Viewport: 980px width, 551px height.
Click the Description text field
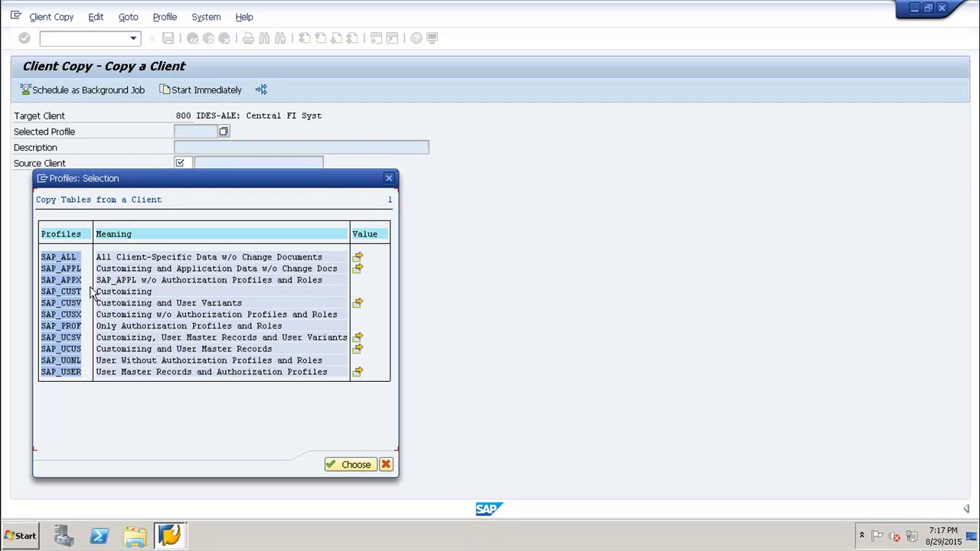pos(302,147)
